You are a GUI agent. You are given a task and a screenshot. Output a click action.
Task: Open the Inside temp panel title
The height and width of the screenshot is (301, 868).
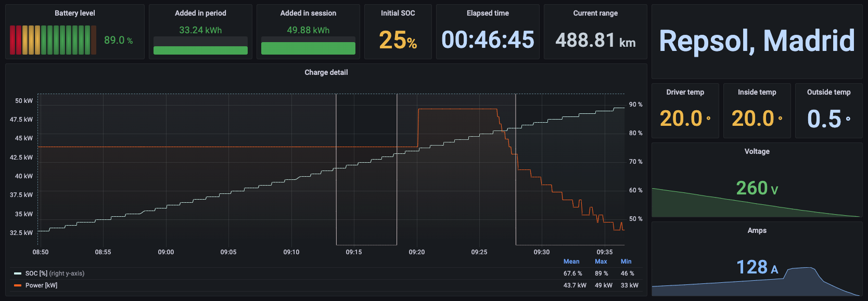757,92
